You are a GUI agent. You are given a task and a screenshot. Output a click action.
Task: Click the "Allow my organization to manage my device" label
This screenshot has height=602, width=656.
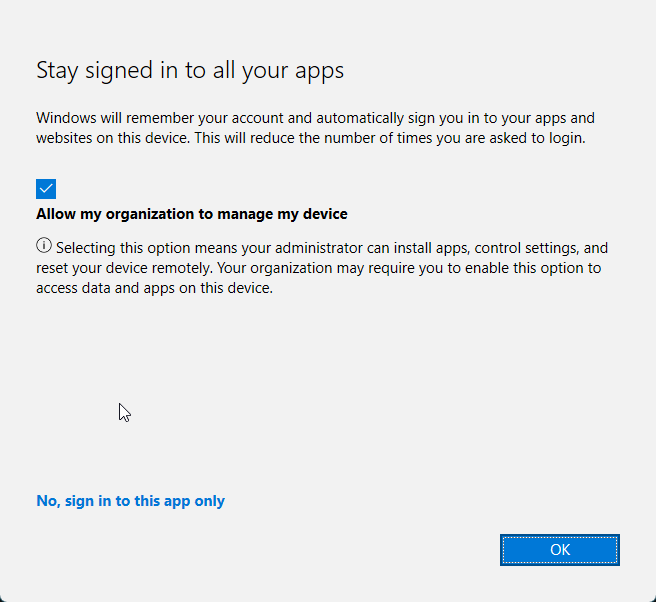192,214
